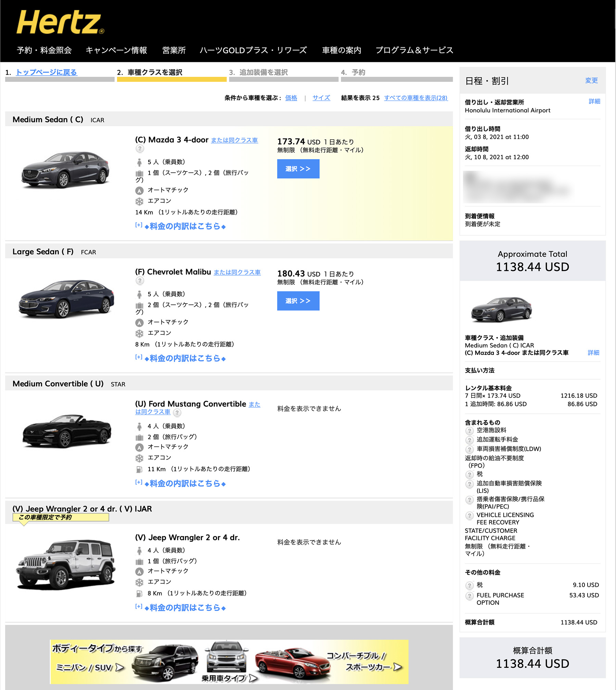Click Mazda thumbnail in Approximate Total panel
Viewport: 616px width, 690px height.
coord(502,310)
